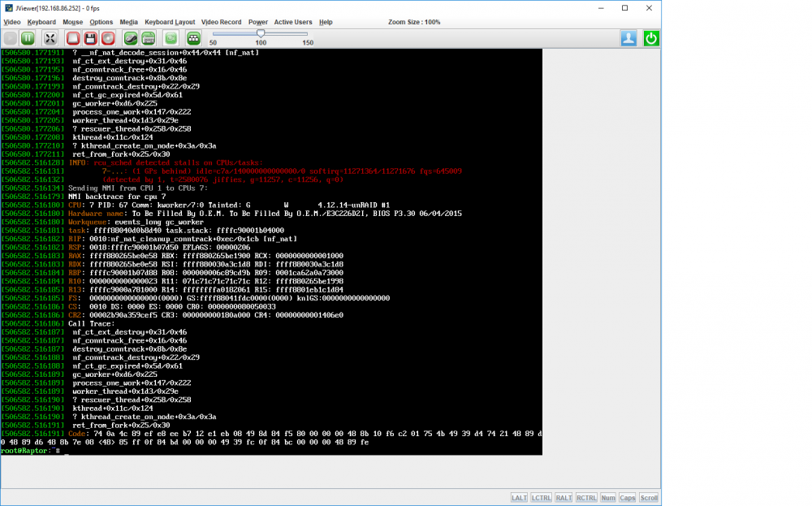
Task: Open floppy disk redirection icon
Action: pyautogui.click(x=90, y=38)
